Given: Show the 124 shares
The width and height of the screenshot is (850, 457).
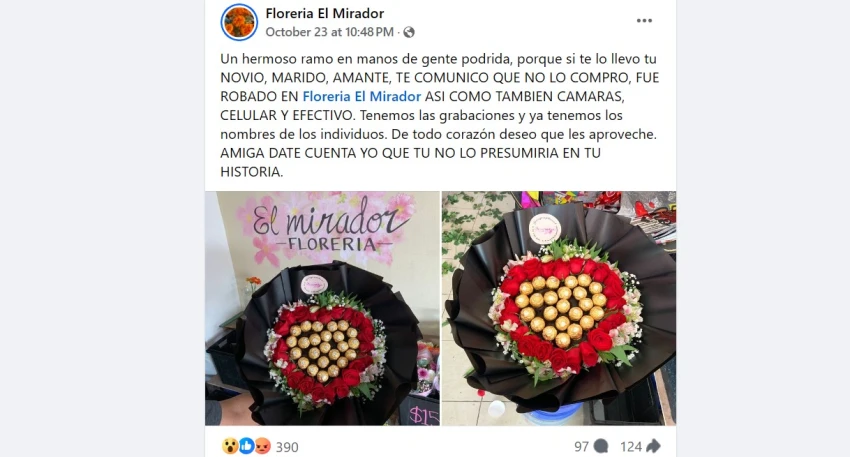Looking at the screenshot, I should click(x=631, y=447).
